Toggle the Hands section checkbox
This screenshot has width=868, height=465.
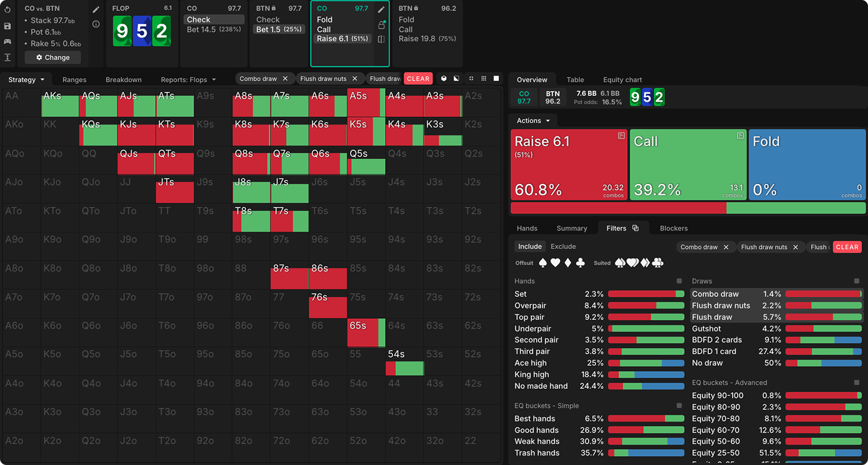point(679,281)
